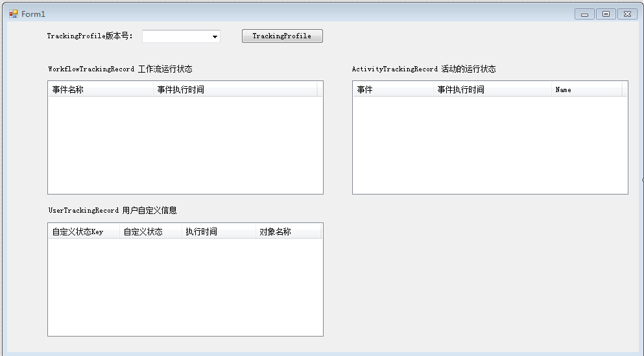
Task: Click the 自定义状态Key column header
Action: coord(84,231)
